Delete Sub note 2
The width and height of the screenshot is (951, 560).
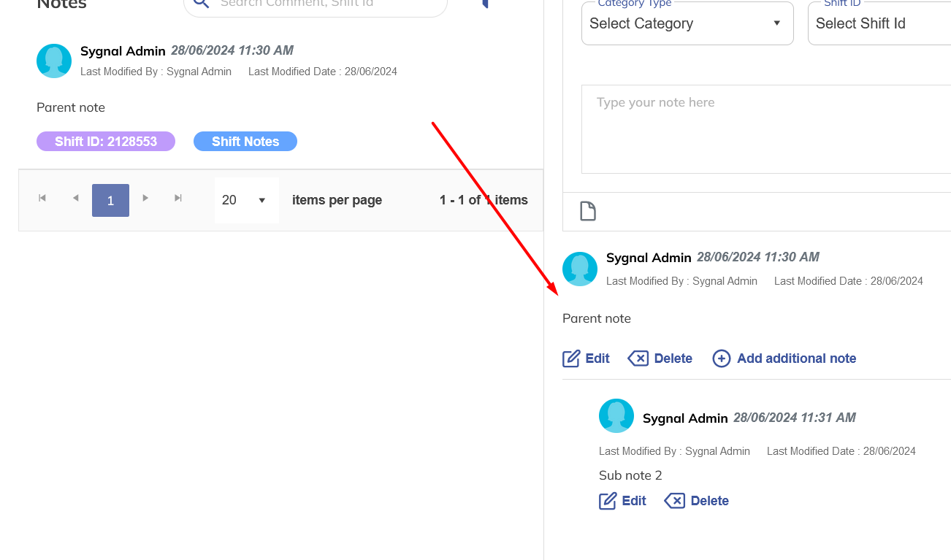(697, 501)
